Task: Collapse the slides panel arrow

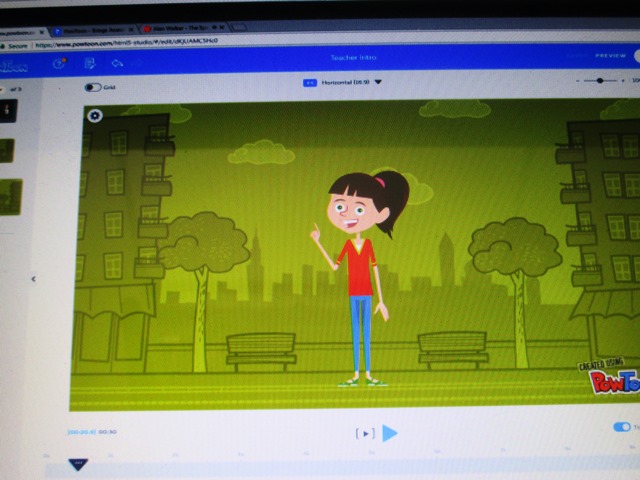Action: pyautogui.click(x=33, y=279)
